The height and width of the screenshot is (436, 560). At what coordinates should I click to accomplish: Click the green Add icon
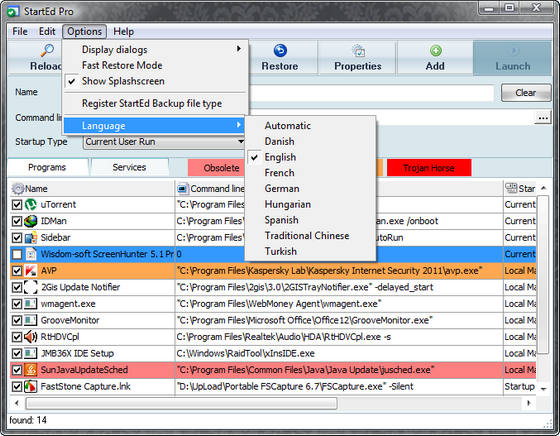point(435,50)
